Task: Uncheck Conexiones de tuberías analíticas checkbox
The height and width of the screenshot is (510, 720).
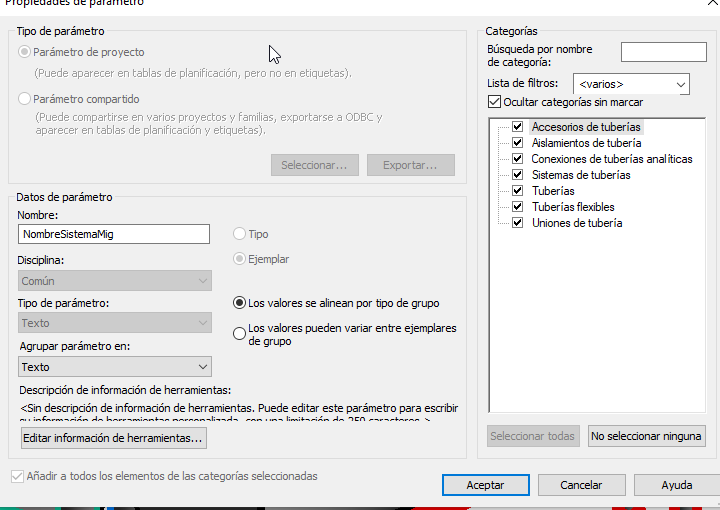Action: coord(518,159)
